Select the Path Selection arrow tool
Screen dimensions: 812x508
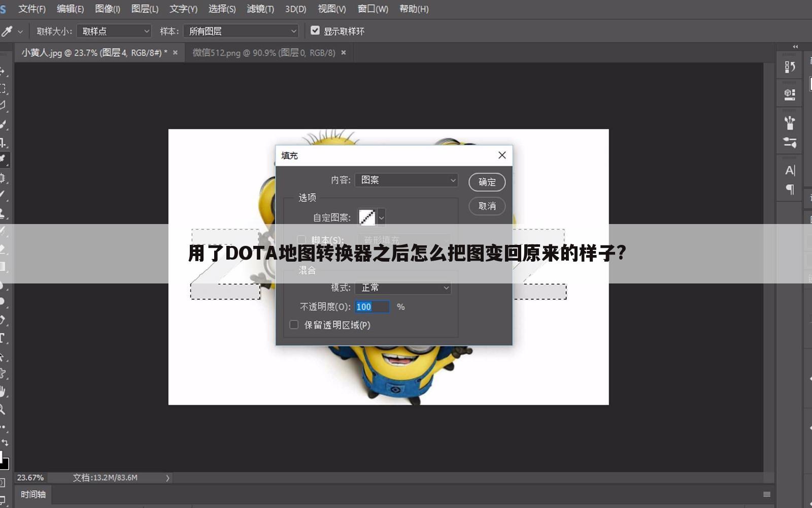[x=3, y=356]
